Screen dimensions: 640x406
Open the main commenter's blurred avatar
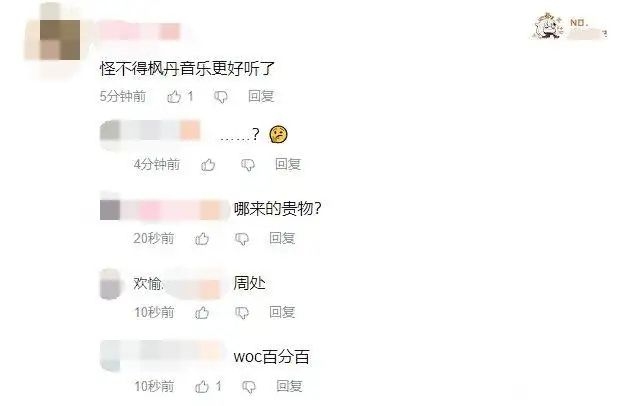click(60, 40)
